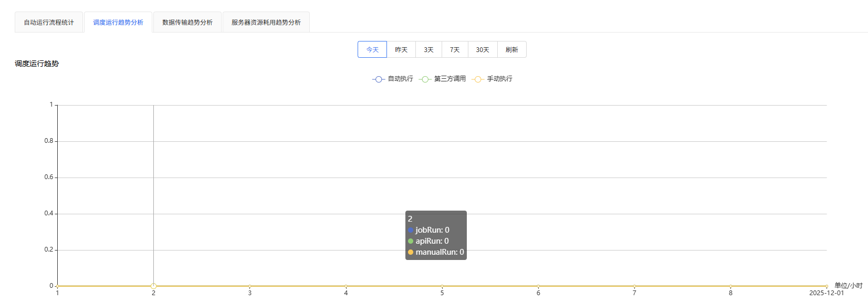Click the data point at hour 5
Screen dimensions: 868x302
coord(442,286)
